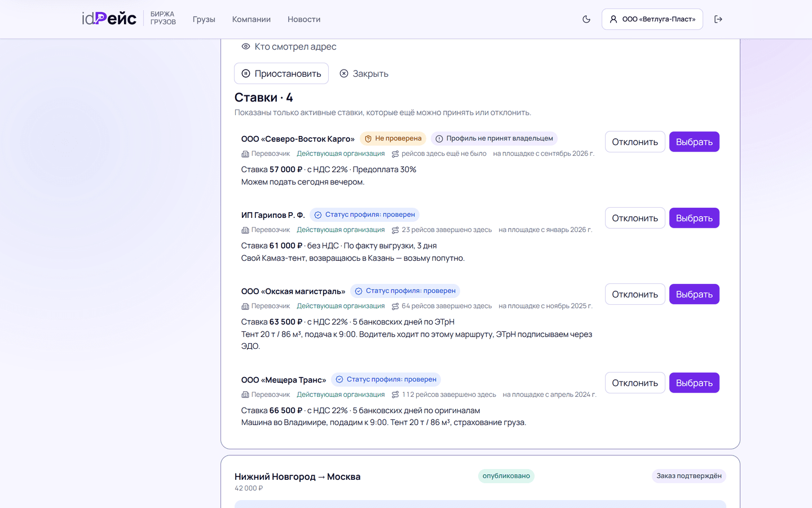Click the eye icon beside Кто смотрел адрес
The width and height of the screenshot is (812, 508).
click(x=246, y=46)
